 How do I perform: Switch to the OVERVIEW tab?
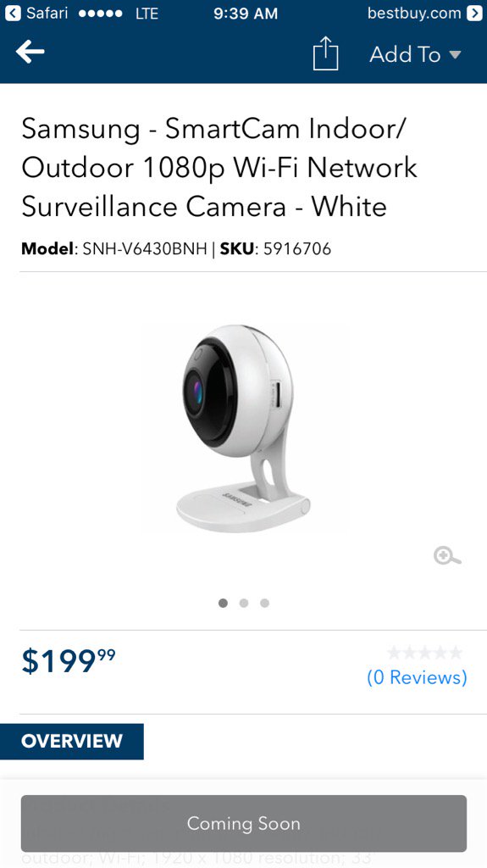click(72, 741)
